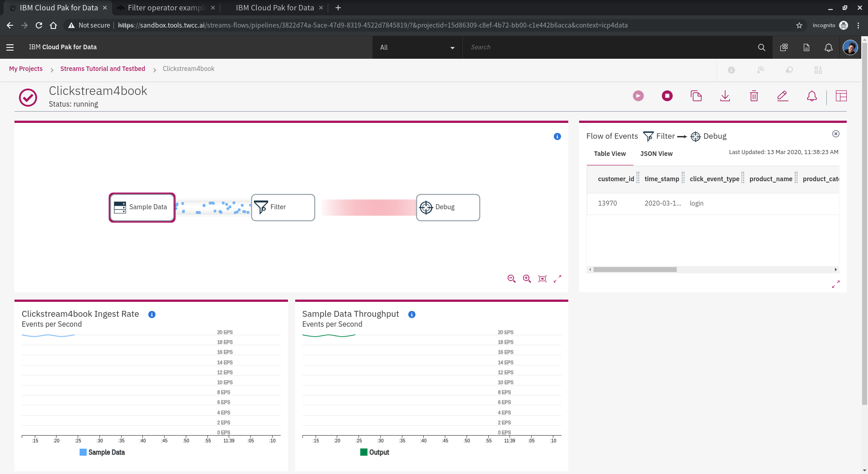
Task: Delete the flow with the trash icon
Action: point(754,96)
